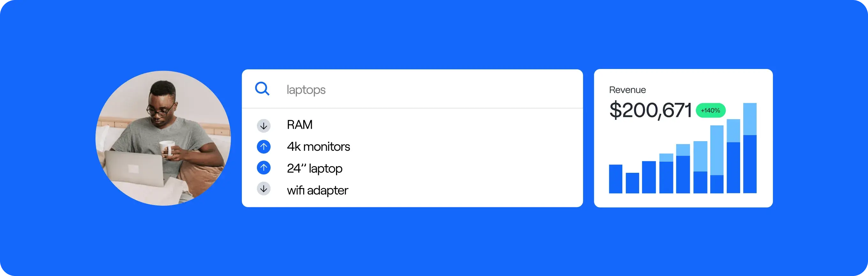Click the light blue top of last bar
This screenshot has width=868, height=276.
(750, 119)
